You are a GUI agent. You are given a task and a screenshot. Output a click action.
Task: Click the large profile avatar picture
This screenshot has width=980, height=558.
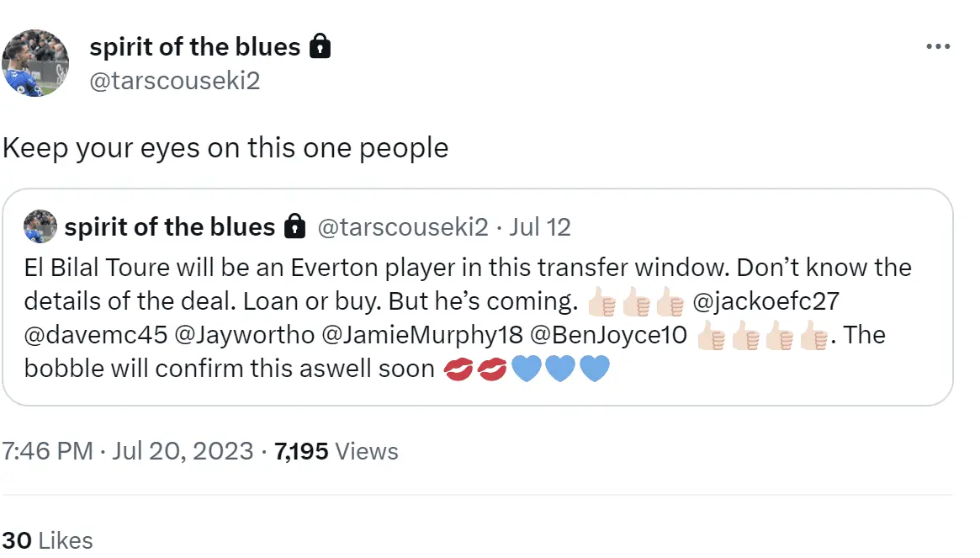click(36, 63)
